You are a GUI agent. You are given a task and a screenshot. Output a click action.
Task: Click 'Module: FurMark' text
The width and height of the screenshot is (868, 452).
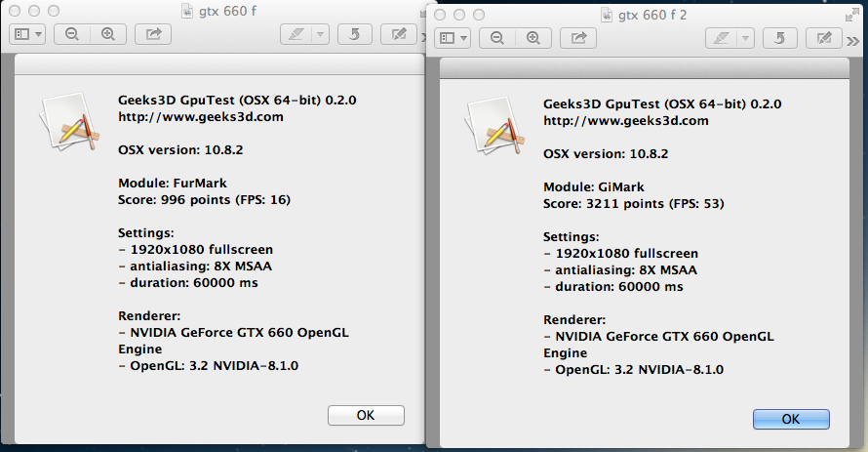173,184
